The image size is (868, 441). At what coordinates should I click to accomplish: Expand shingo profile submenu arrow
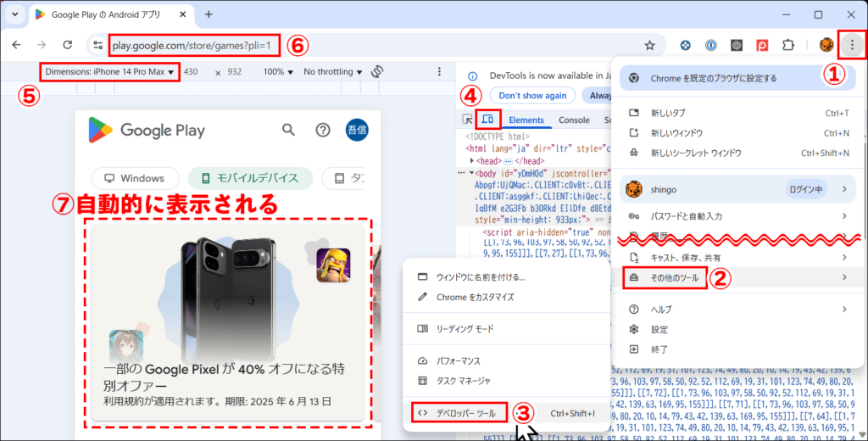click(x=844, y=189)
